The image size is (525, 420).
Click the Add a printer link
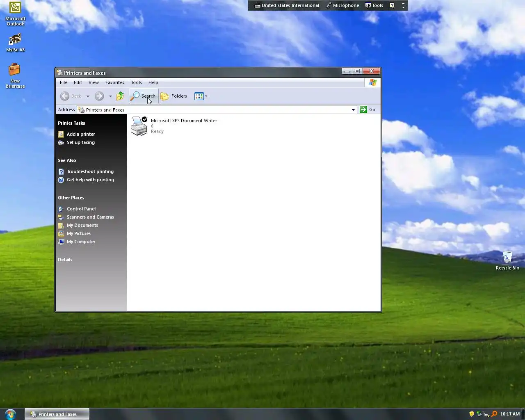point(81,134)
